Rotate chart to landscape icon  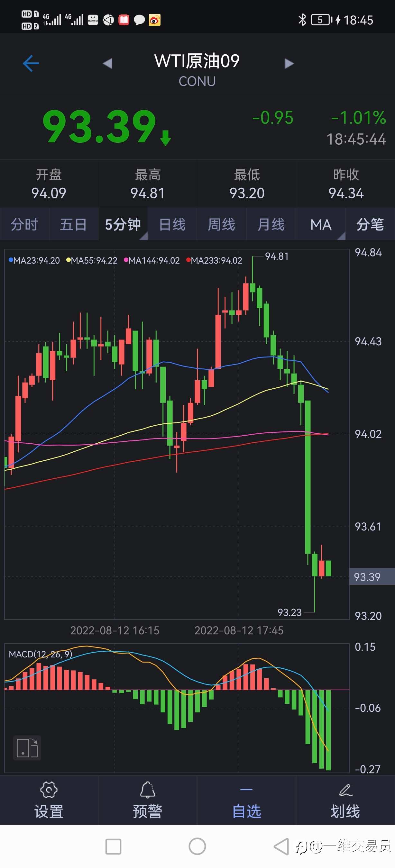[x=27, y=748]
